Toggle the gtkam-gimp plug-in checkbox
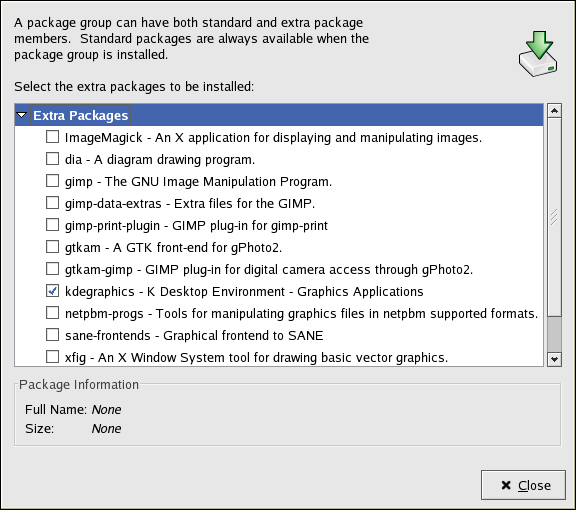Viewport: 576px width, 510px height. pyautogui.click(x=53, y=269)
